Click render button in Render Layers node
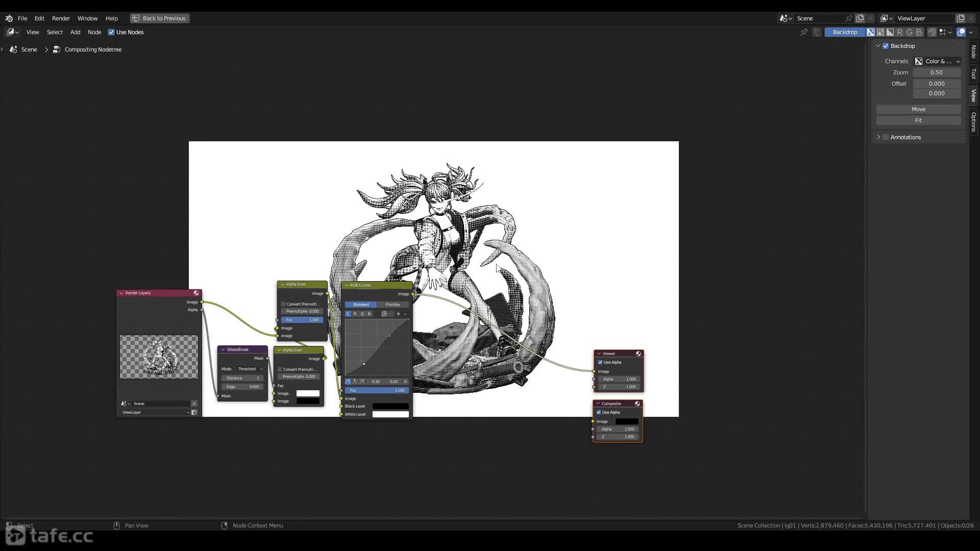980x551 pixels. pos(194,412)
